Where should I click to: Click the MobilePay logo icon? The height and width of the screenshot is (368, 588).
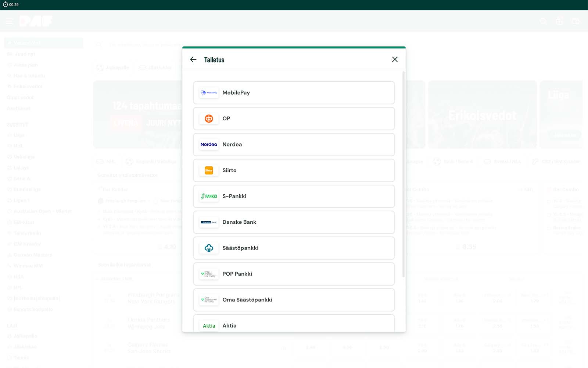pyautogui.click(x=209, y=93)
